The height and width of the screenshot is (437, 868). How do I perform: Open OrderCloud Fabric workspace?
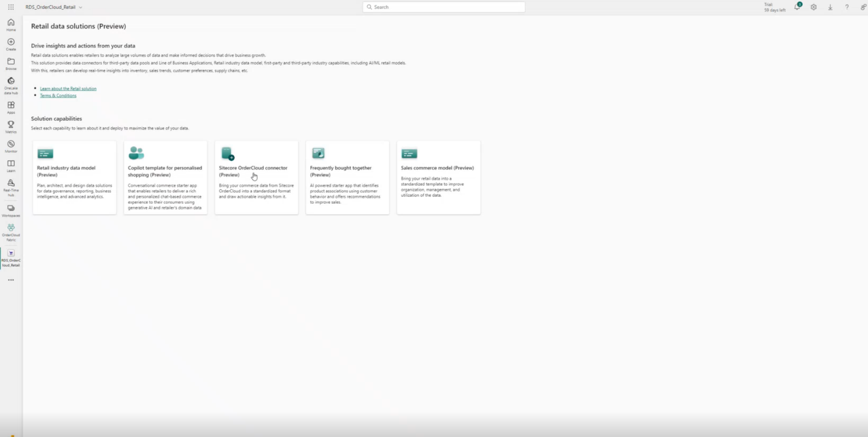(x=11, y=233)
